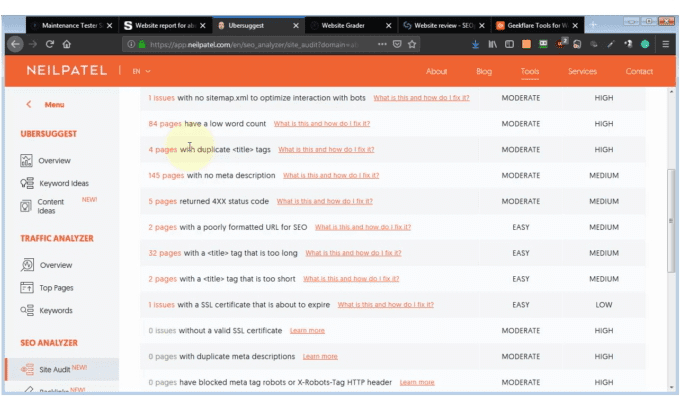Open fix link for no meta description
Image resolution: width=680 pixels, height=396 pixels.
(331, 175)
